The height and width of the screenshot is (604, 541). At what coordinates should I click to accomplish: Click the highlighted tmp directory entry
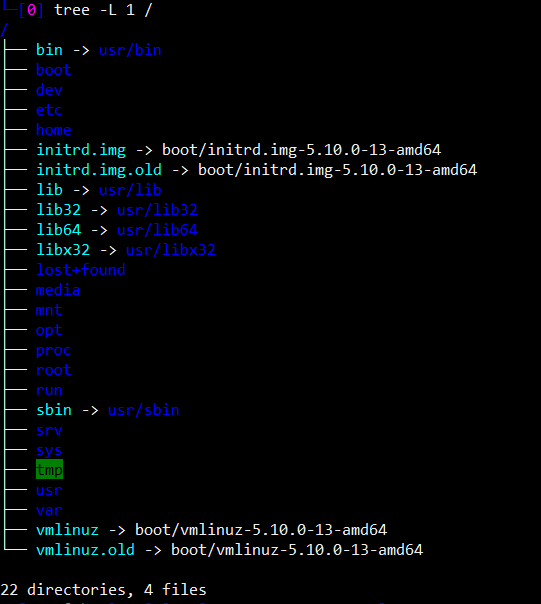click(x=49, y=470)
